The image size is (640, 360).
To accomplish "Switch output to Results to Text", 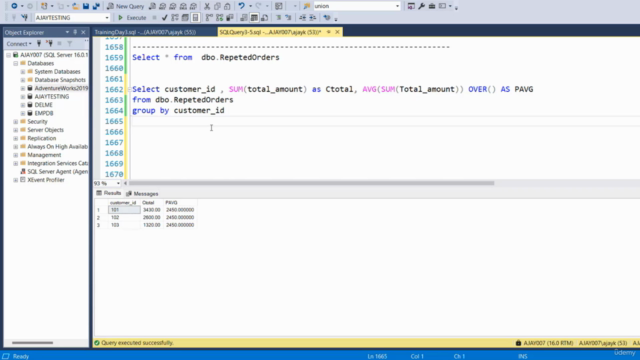I will coord(244,18).
